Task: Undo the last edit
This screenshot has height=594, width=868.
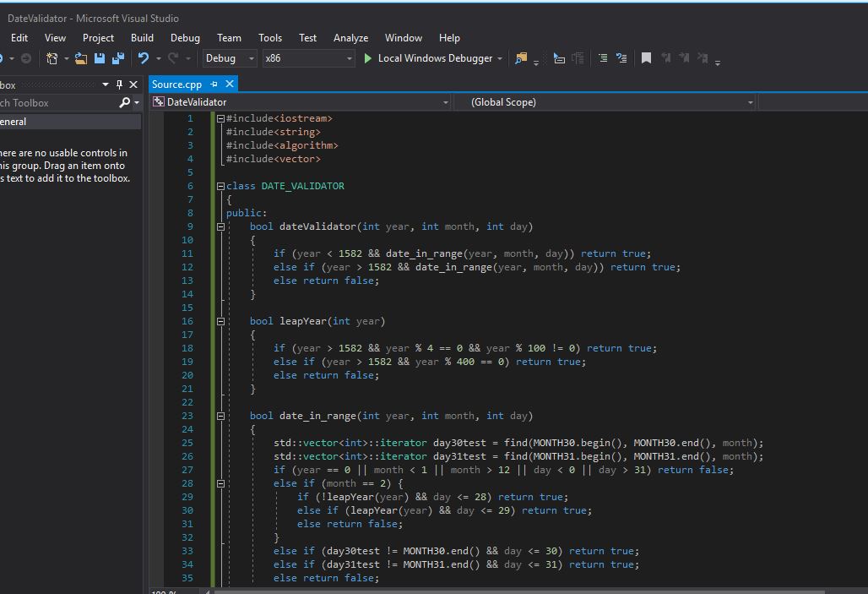Action: (x=142, y=58)
